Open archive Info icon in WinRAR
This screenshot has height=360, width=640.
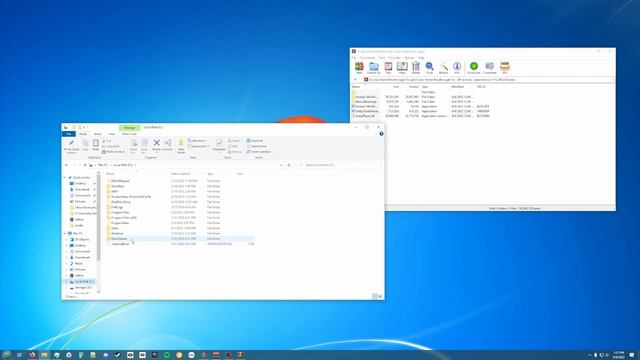pyautogui.click(x=457, y=67)
